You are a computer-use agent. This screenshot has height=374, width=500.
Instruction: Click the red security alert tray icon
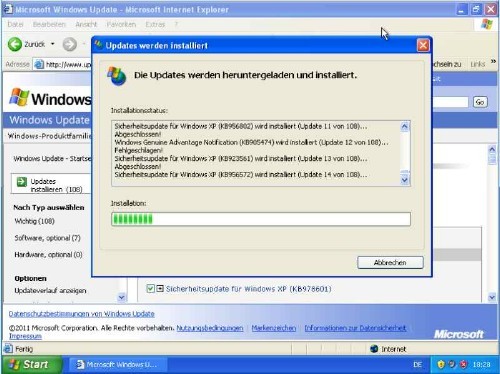click(x=463, y=365)
